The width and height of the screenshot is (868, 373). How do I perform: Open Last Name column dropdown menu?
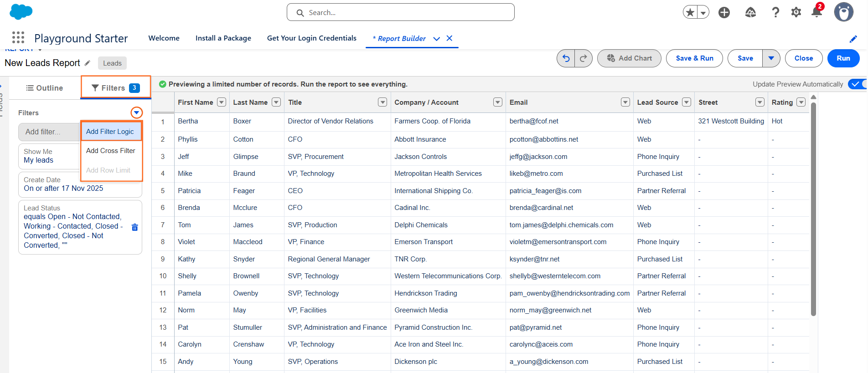click(276, 102)
